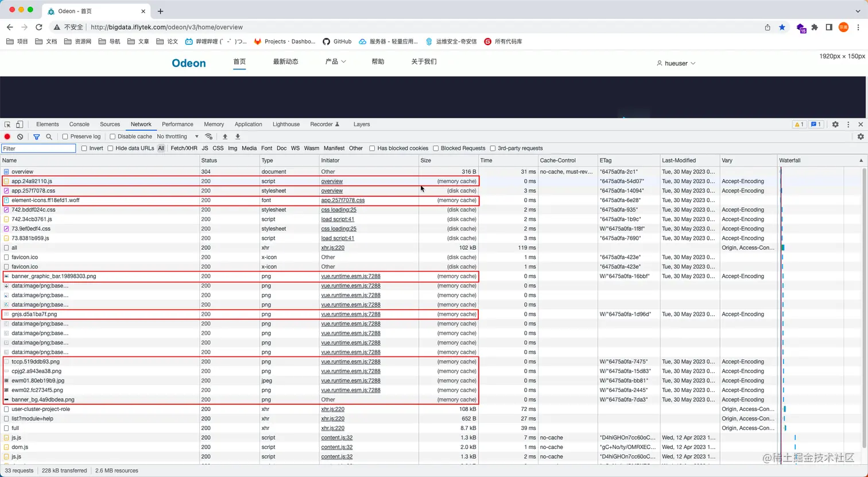Filter requests by Img type
This screenshot has width=868, height=477.
tap(232, 148)
